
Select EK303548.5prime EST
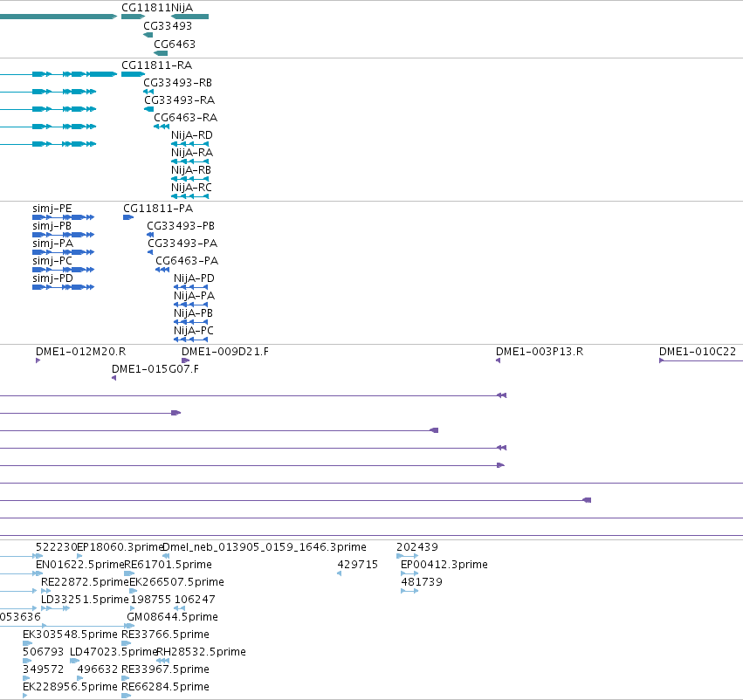[x=70, y=635]
